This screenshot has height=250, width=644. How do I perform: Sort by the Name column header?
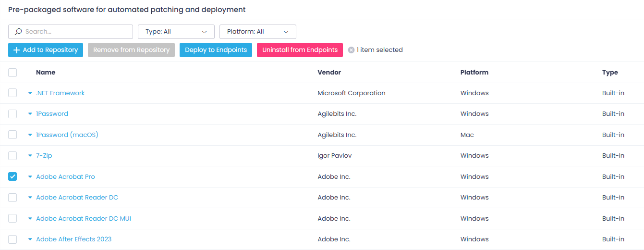tap(46, 73)
